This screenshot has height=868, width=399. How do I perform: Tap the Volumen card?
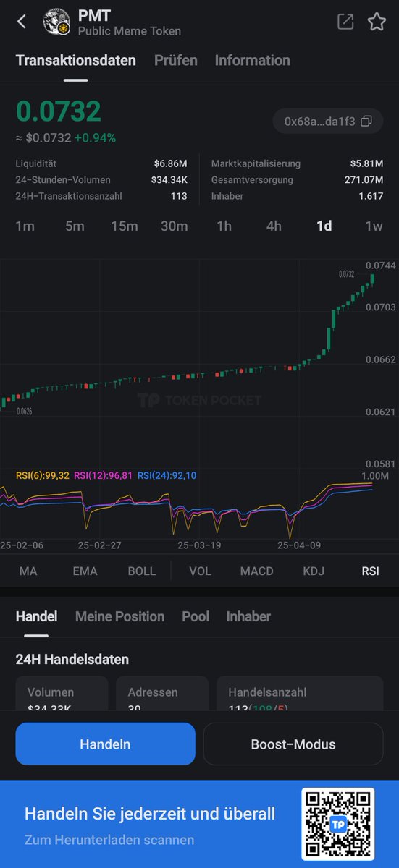(62, 693)
